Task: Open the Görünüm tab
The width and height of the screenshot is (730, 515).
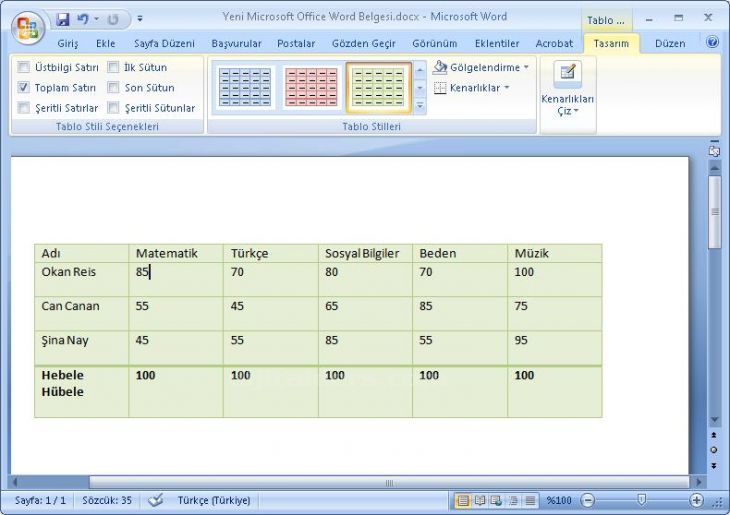Action: click(435, 43)
